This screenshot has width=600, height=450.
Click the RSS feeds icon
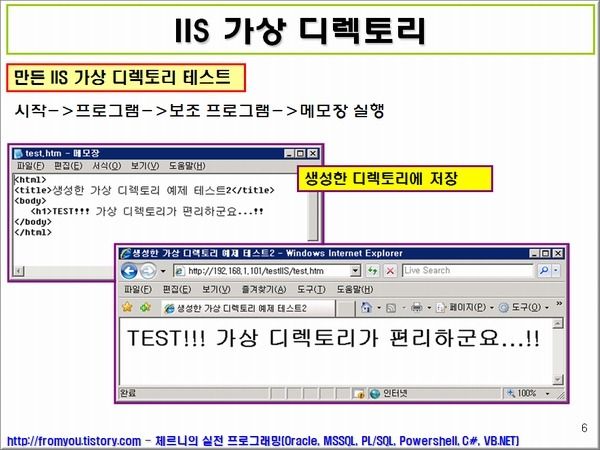coord(391,308)
